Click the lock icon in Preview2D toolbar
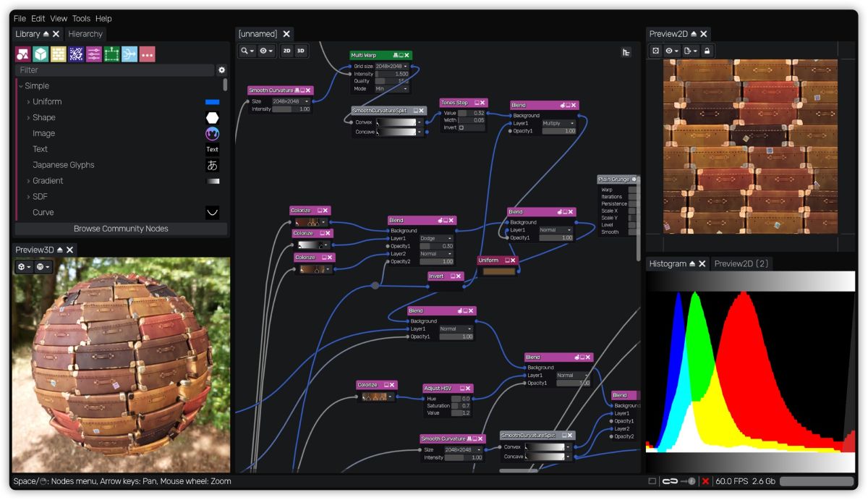The height and width of the screenshot is (500, 868). [707, 51]
